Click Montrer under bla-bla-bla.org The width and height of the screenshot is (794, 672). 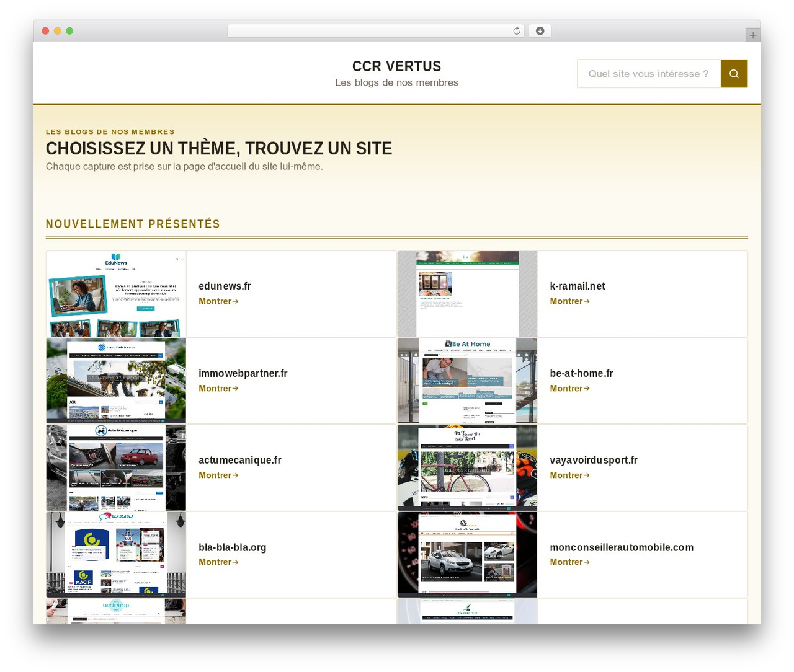point(218,562)
